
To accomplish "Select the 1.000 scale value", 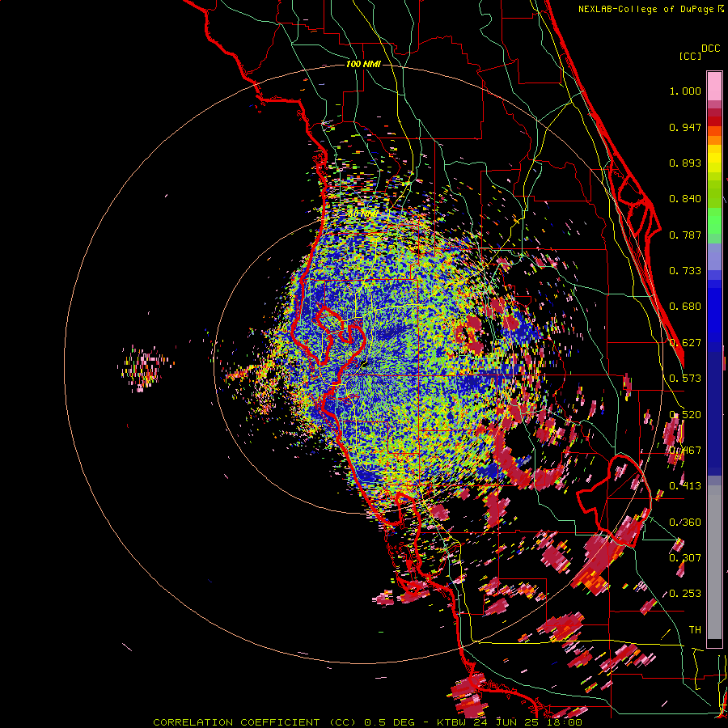I will click(x=685, y=91).
